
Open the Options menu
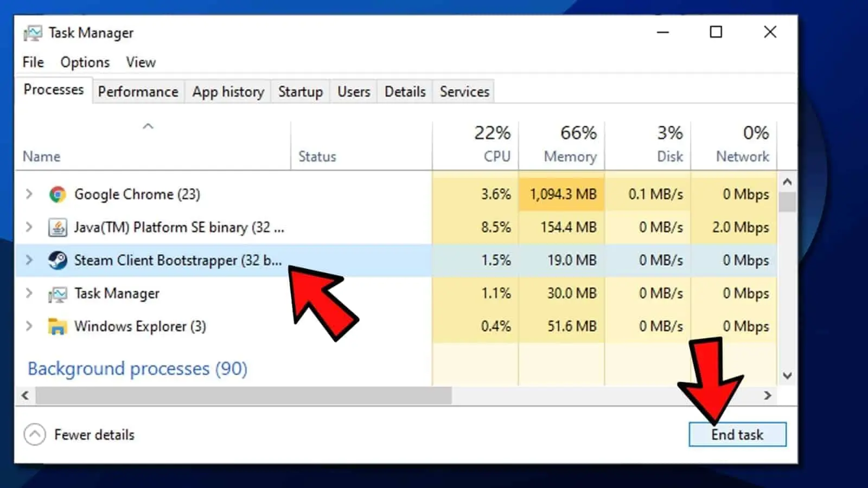tap(85, 62)
